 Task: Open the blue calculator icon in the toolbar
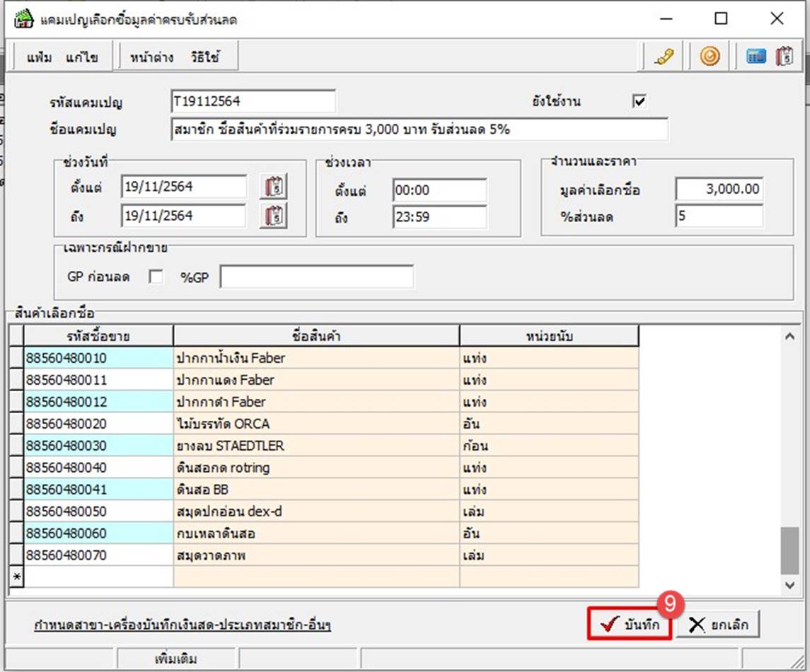coord(756,57)
